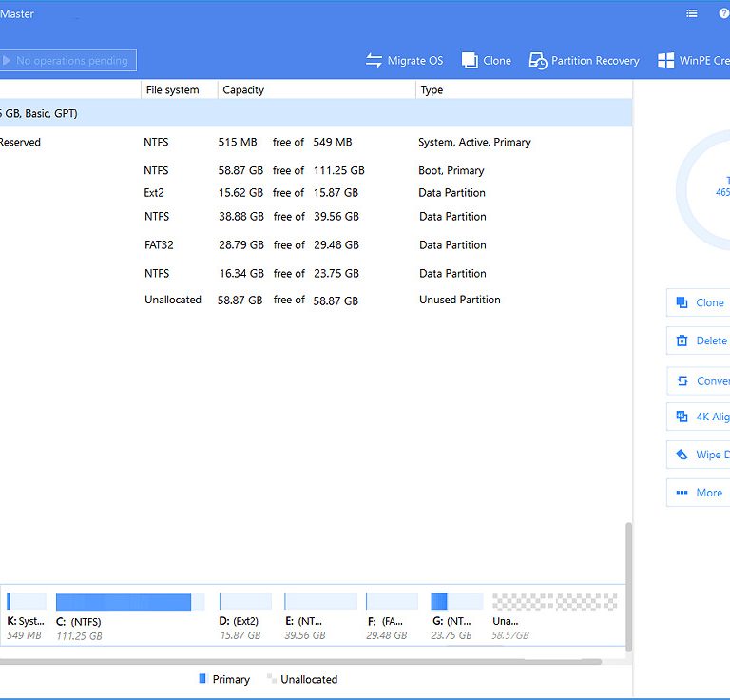The height and width of the screenshot is (700, 730).
Task: Select E: 39.56 GB disk map block
Action: coord(320,615)
